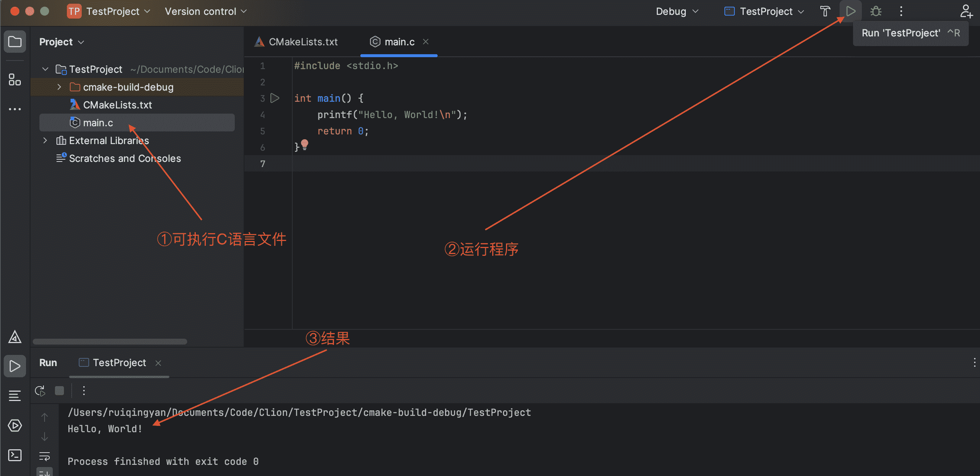Open the TestProject run configuration dropdown
The image size is (980, 476).
764,12
